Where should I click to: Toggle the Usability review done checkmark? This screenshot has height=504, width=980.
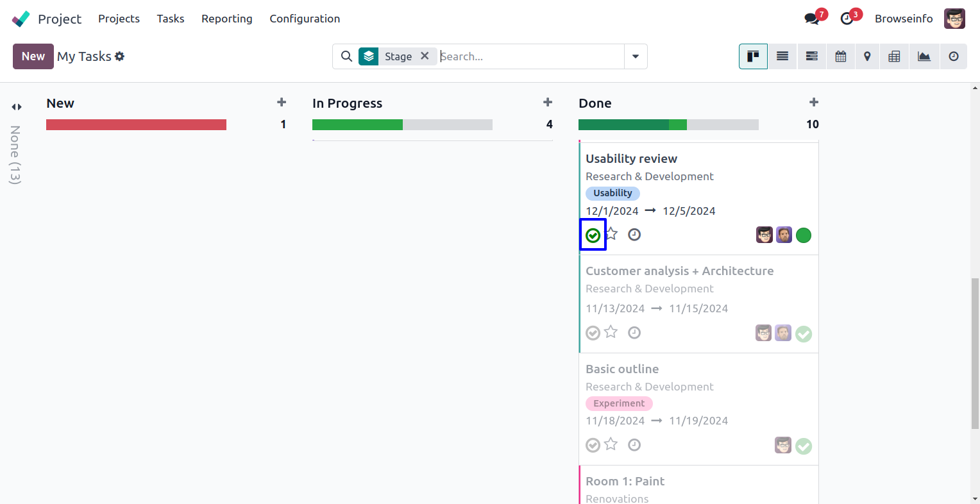pyautogui.click(x=593, y=235)
